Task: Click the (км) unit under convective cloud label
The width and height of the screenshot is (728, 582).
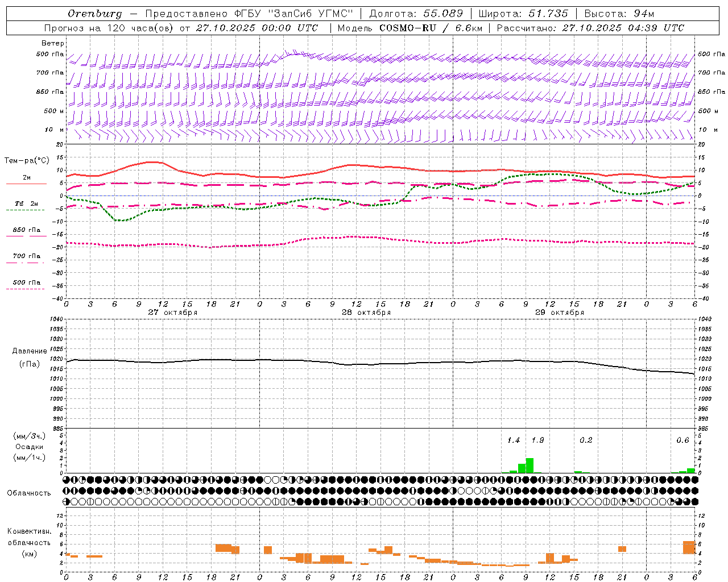Action: click(x=30, y=554)
